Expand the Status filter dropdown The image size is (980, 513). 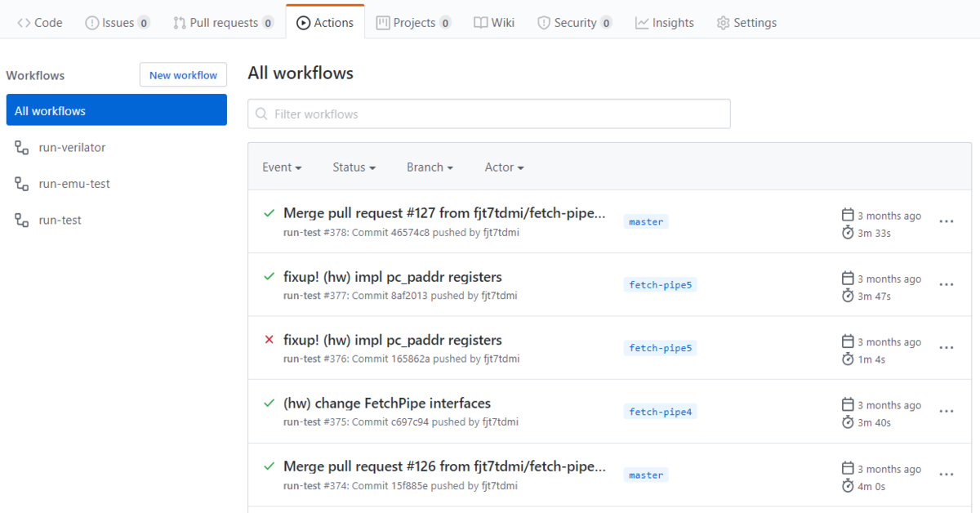(x=354, y=167)
